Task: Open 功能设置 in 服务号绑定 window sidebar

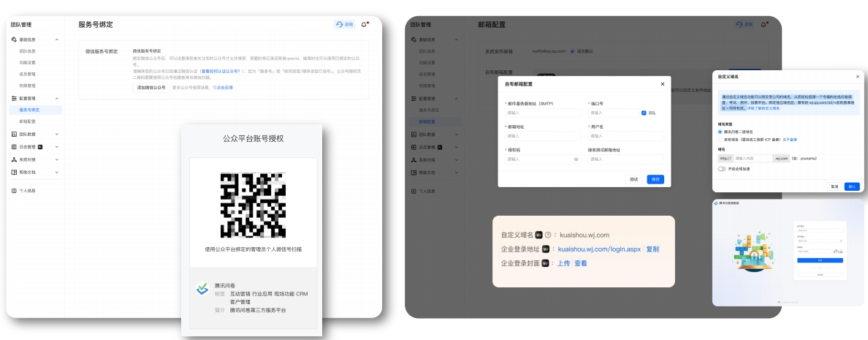Action: 28,63
